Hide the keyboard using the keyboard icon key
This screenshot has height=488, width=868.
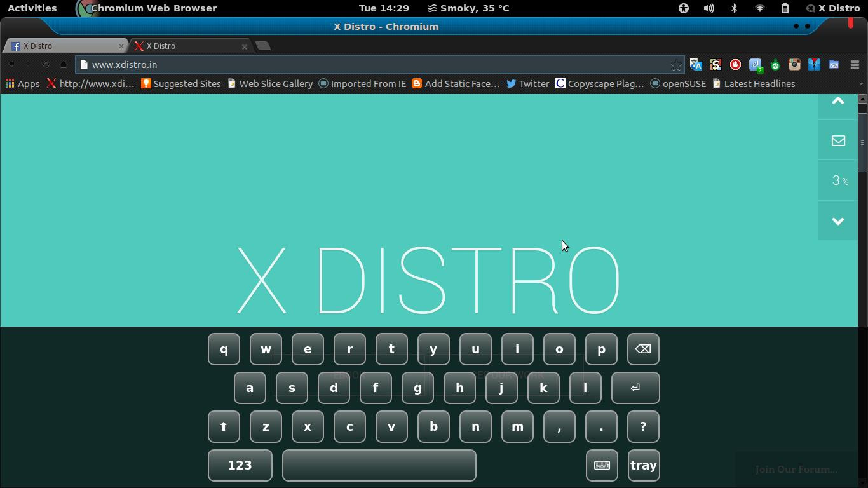click(x=602, y=465)
